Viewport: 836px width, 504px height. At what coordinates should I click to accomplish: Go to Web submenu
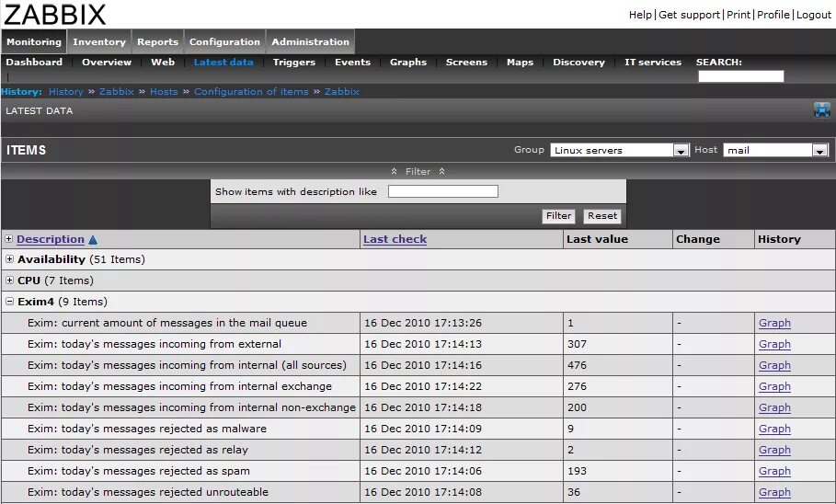pyautogui.click(x=163, y=62)
